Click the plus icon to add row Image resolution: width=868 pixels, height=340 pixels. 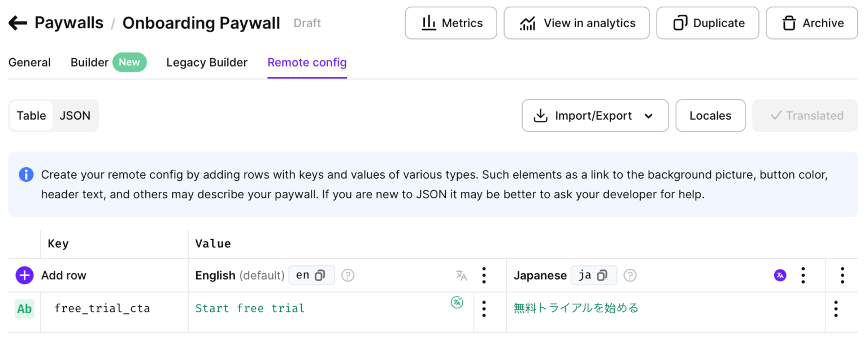click(24, 276)
